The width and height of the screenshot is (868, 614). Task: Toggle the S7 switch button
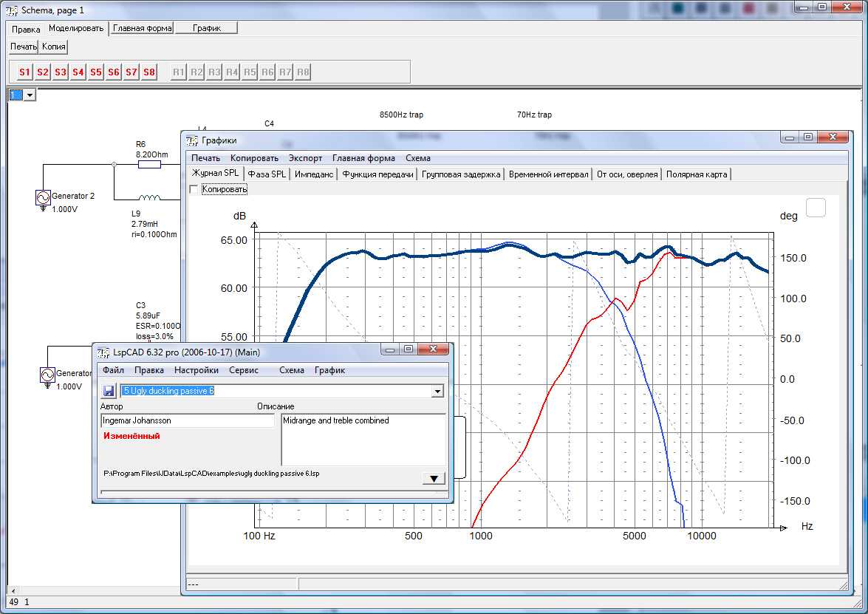pos(131,72)
